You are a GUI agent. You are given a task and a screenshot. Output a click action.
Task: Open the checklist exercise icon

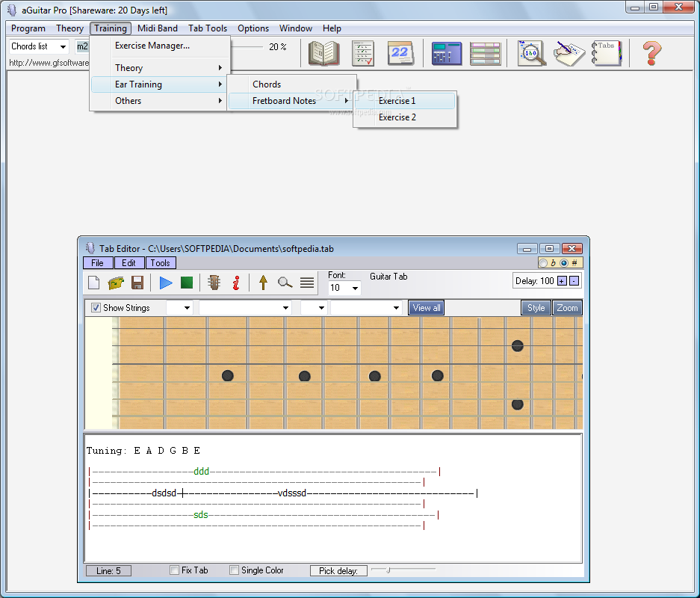pos(363,53)
